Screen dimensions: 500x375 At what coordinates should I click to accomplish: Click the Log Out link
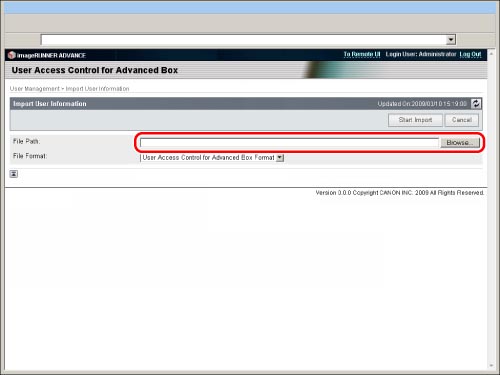(x=470, y=54)
